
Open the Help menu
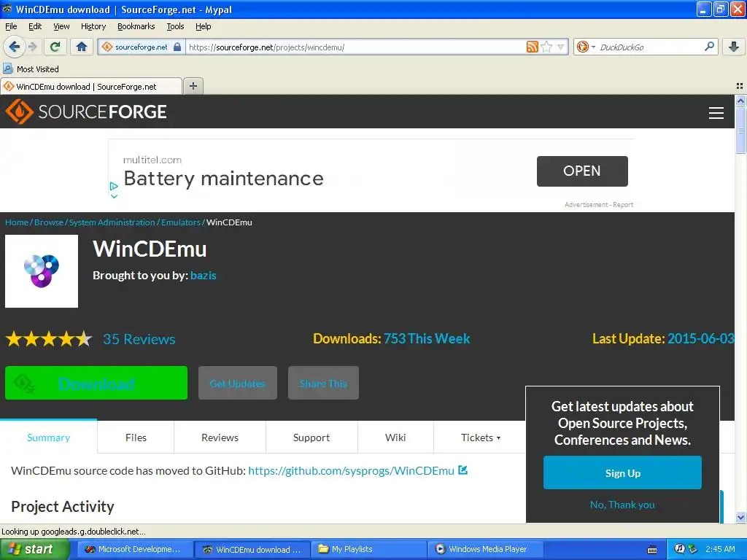pos(203,26)
